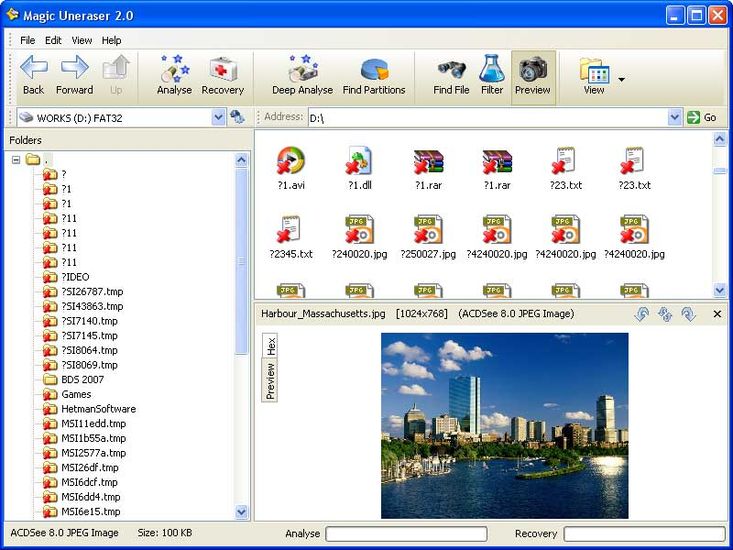Image resolution: width=733 pixels, height=550 pixels.
Task: Open the View dropdown arrow
Action: tap(622, 79)
